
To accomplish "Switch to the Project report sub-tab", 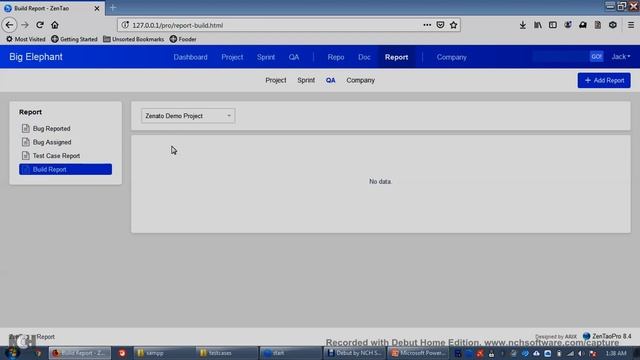I will point(276,80).
